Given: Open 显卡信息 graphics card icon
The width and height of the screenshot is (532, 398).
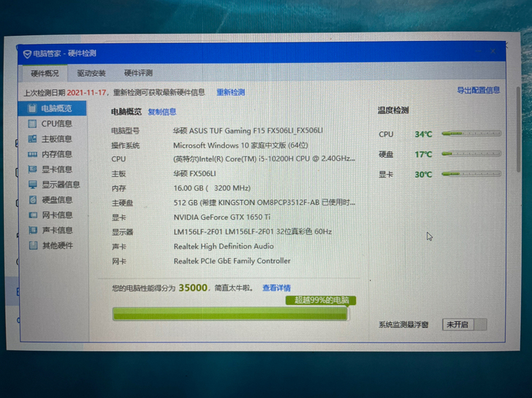Looking at the screenshot, I should (33, 169).
